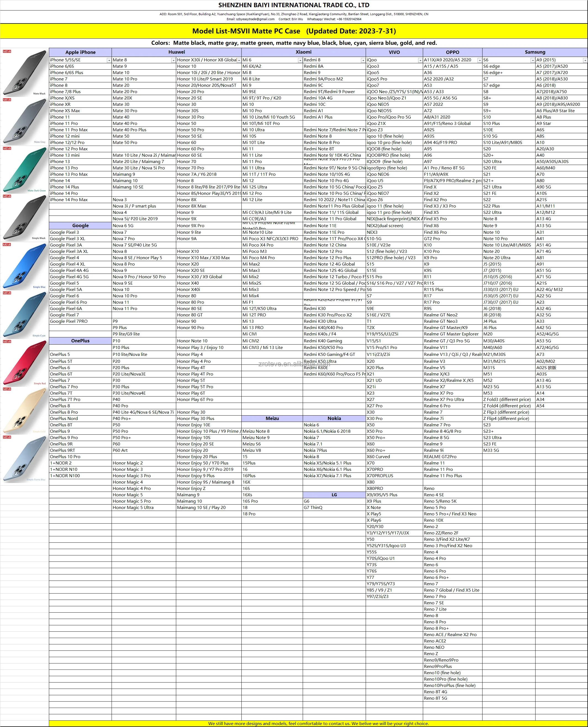Image resolution: width=588 pixels, height=727 pixels.
Task: Click the Matte Black phone case image
Action: (x=25, y=73)
